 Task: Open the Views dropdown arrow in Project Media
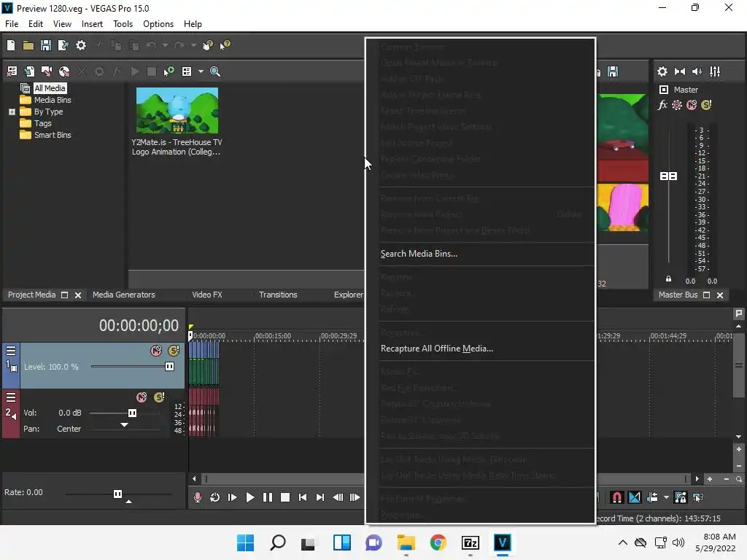(x=201, y=71)
